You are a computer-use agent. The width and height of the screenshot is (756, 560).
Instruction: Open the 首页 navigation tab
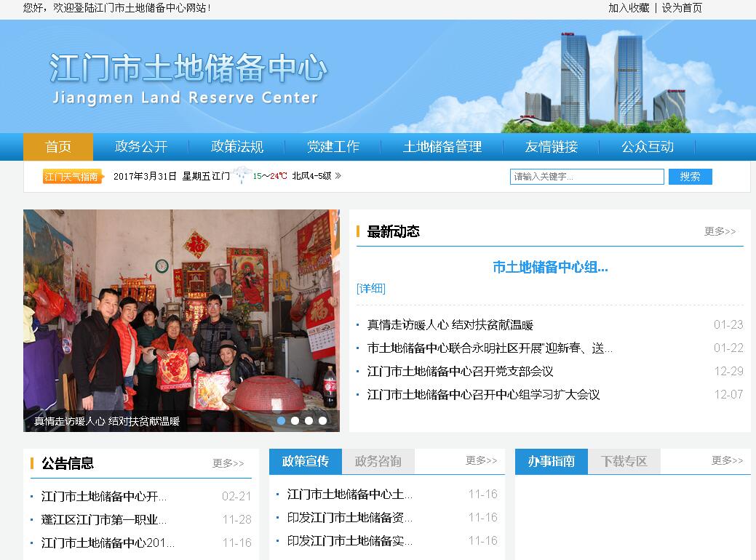point(58,146)
